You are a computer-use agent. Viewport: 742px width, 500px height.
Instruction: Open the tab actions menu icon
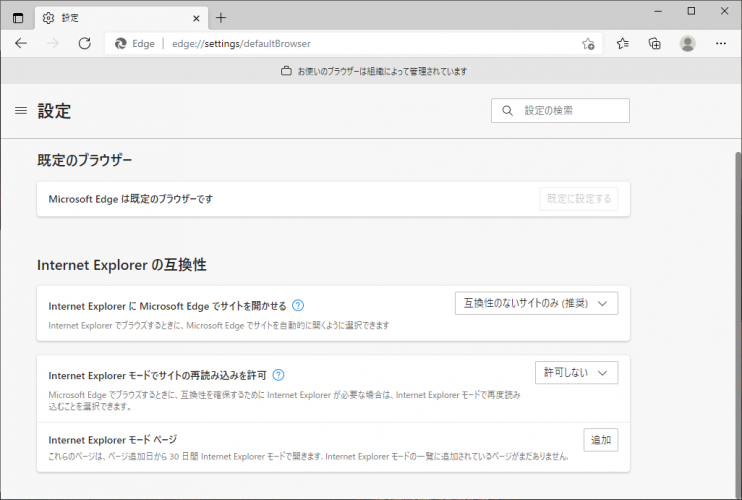(18, 18)
